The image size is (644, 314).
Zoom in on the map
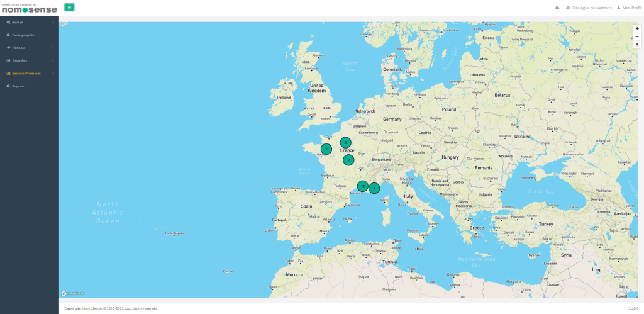(x=637, y=28)
